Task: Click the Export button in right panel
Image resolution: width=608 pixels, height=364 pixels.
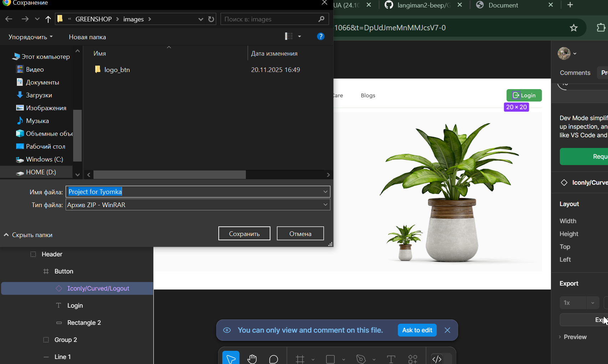Action: (584, 320)
